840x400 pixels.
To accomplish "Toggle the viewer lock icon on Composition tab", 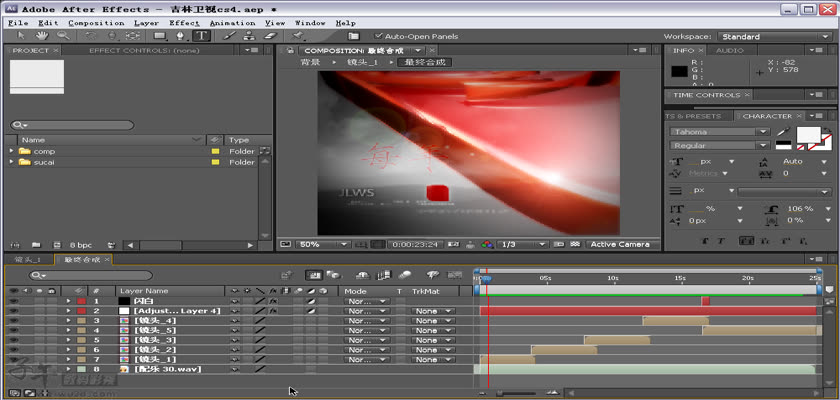I will coord(290,50).
